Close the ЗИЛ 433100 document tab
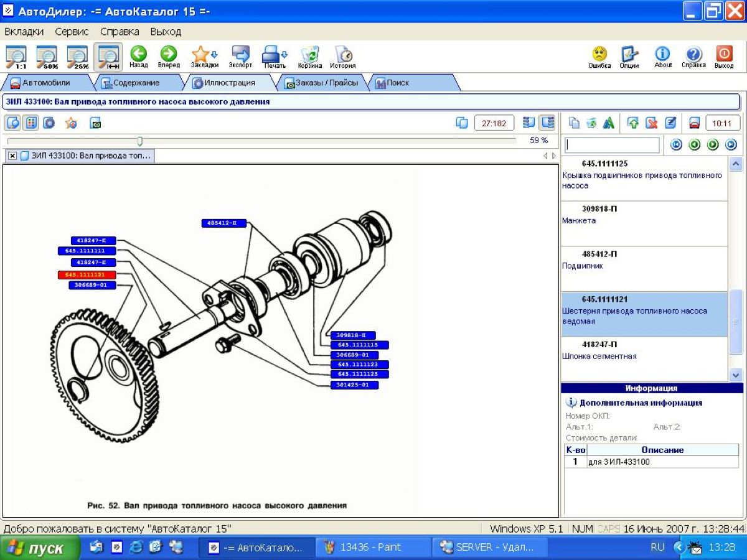Viewport: 747px width, 560px height. [13, 156]
